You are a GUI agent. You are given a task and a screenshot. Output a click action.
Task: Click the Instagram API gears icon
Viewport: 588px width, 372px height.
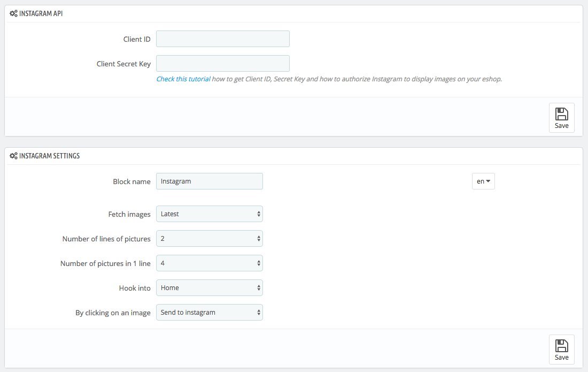coord(13,13)
